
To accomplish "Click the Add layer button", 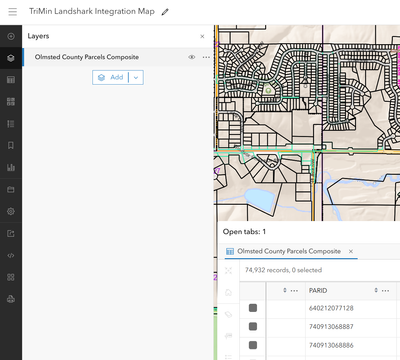I will (x=110, y=77).
